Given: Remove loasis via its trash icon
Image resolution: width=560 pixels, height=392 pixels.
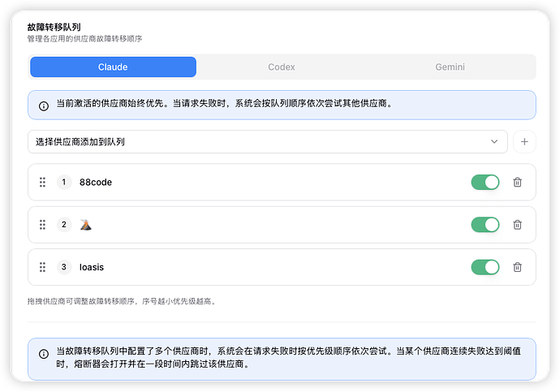Looking at the screenshot, I should tap(517, 267).
